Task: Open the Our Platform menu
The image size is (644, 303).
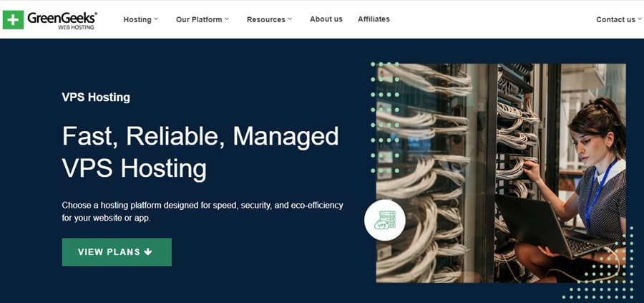Action: click(x=199, y=19)
